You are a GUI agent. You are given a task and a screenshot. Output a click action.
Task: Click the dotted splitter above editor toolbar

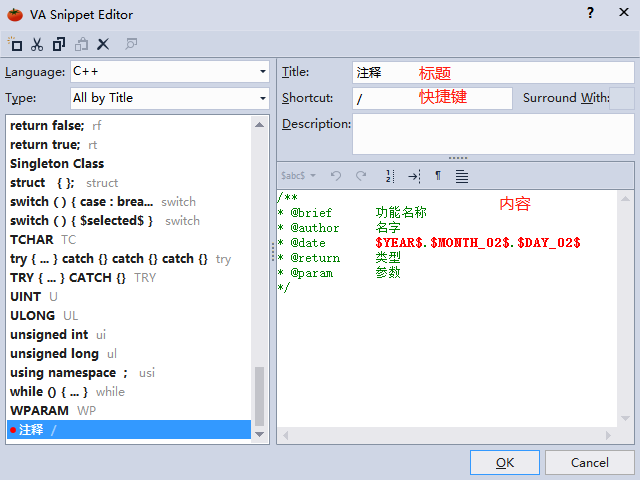click(x=458, y=158)
